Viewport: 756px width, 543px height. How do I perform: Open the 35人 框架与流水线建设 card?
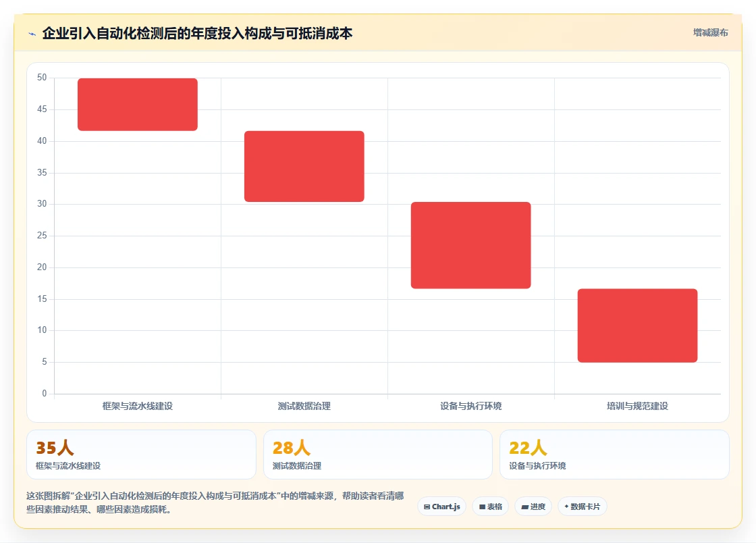(141, 455)
